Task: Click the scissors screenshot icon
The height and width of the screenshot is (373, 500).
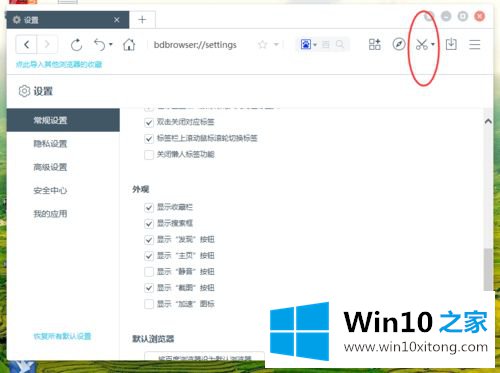Action: [422, 44]
